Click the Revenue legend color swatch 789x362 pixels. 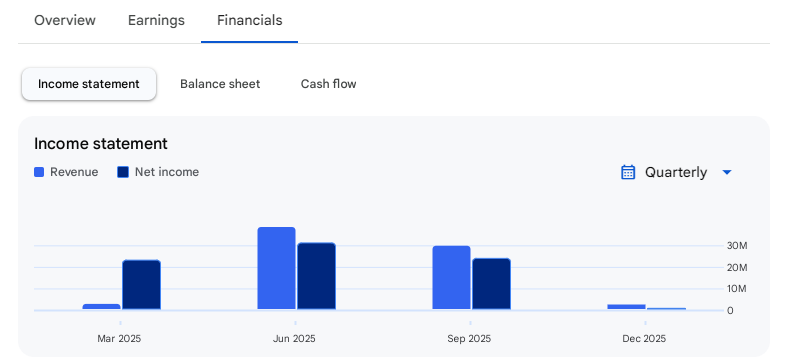[39, 172]
